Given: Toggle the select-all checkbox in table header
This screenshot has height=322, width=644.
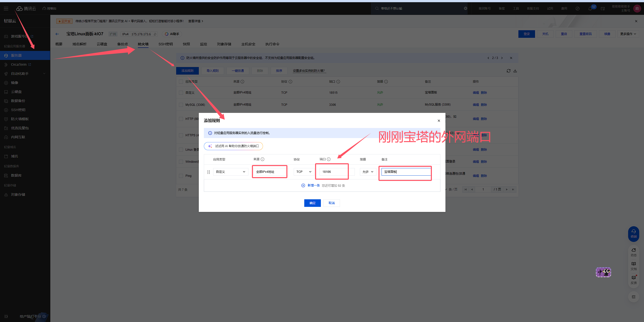Looking at the screenshot, I should pyautogui.click(x=181, y=82).
